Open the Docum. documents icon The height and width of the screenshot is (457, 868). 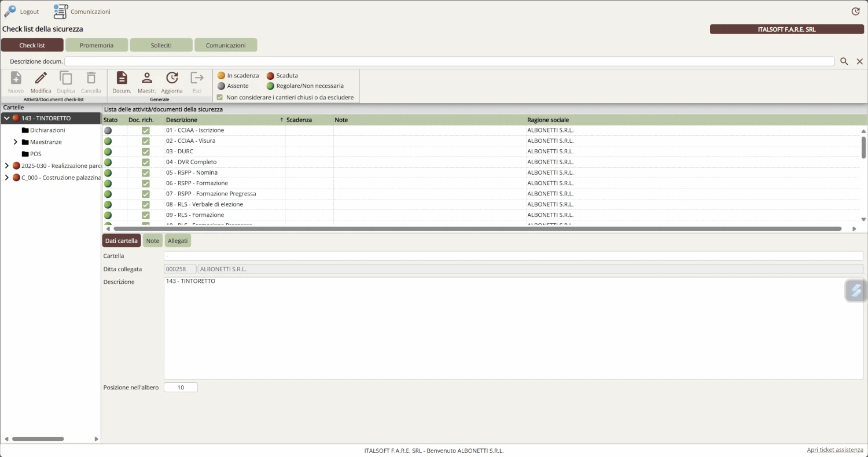[x=122, y=78]
